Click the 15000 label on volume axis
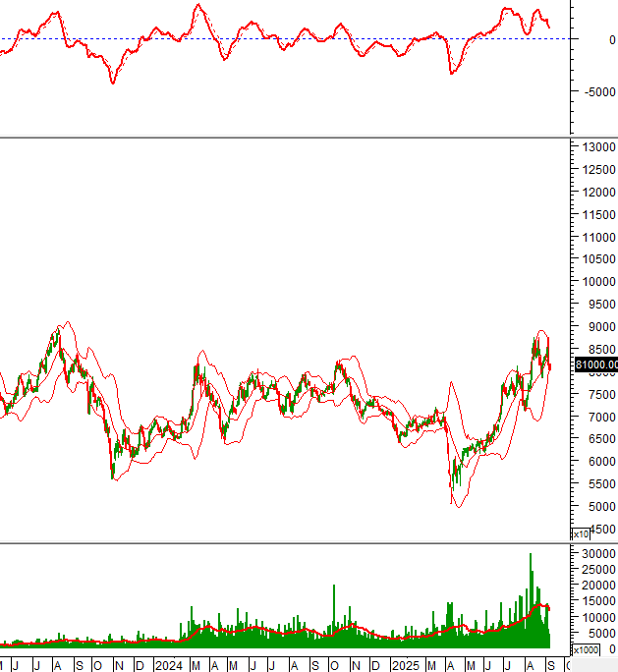Image resolution: width=618 pixels, height=672 pixels. tap(596, 601)
